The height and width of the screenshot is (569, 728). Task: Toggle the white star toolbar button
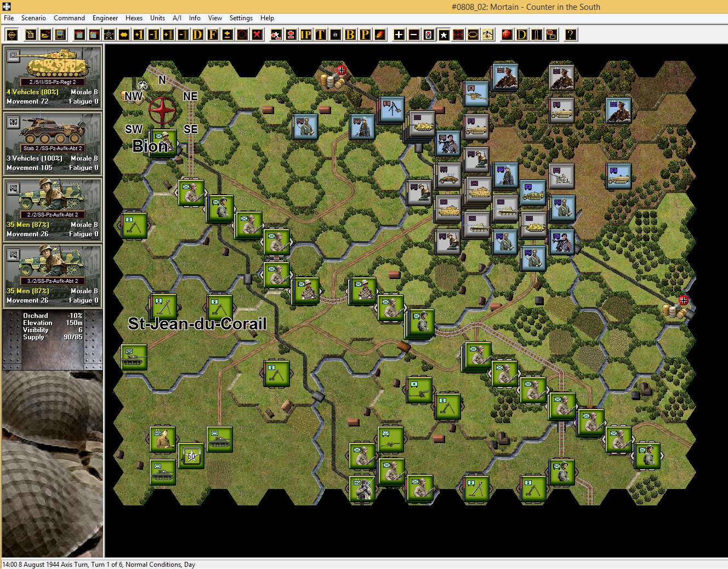click(x=443, y=35)
